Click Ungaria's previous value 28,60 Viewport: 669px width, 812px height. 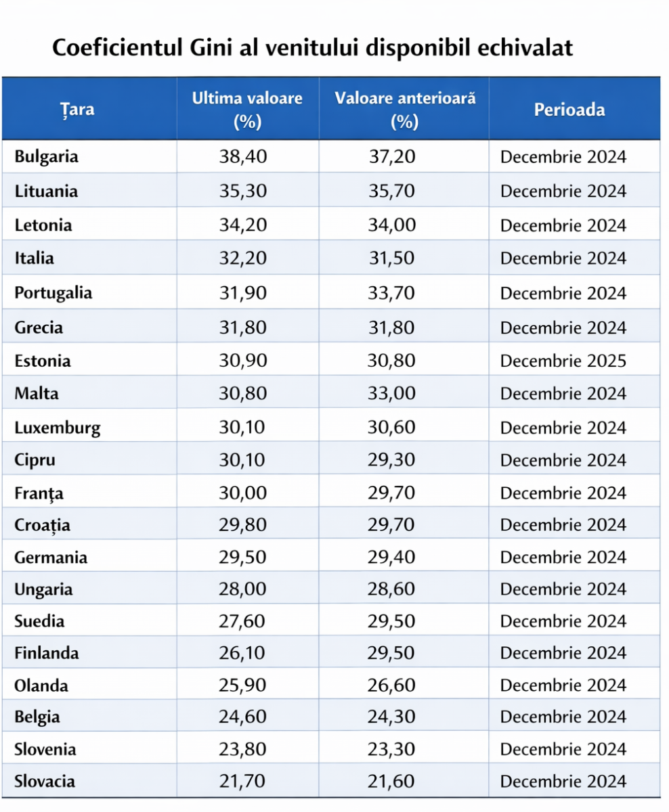point(391,589)
